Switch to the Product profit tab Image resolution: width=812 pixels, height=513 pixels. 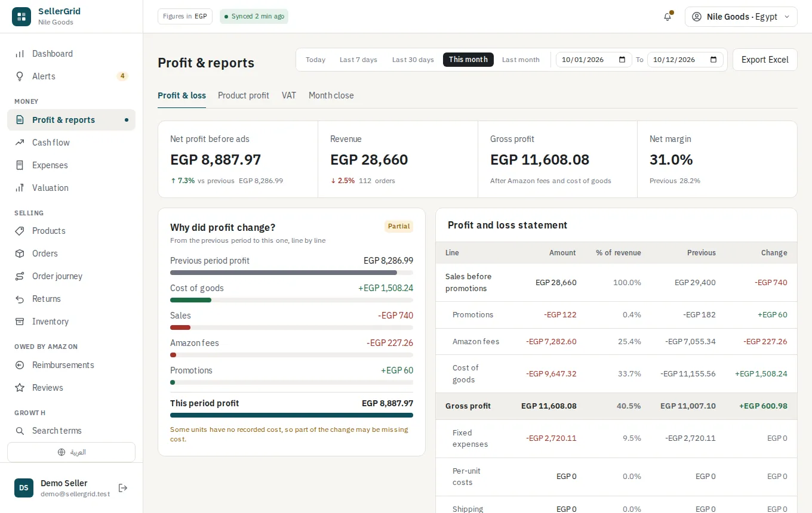(x=244, y=95)
